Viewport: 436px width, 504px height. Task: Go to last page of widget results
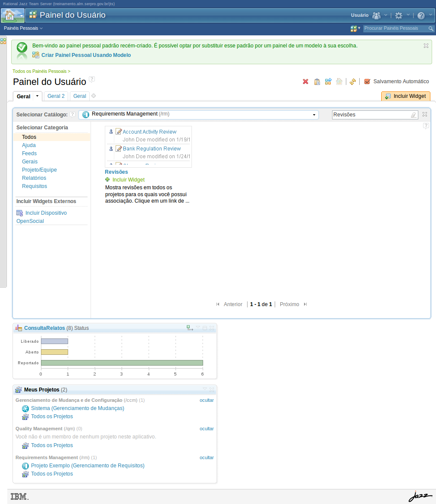pos(305,304)
